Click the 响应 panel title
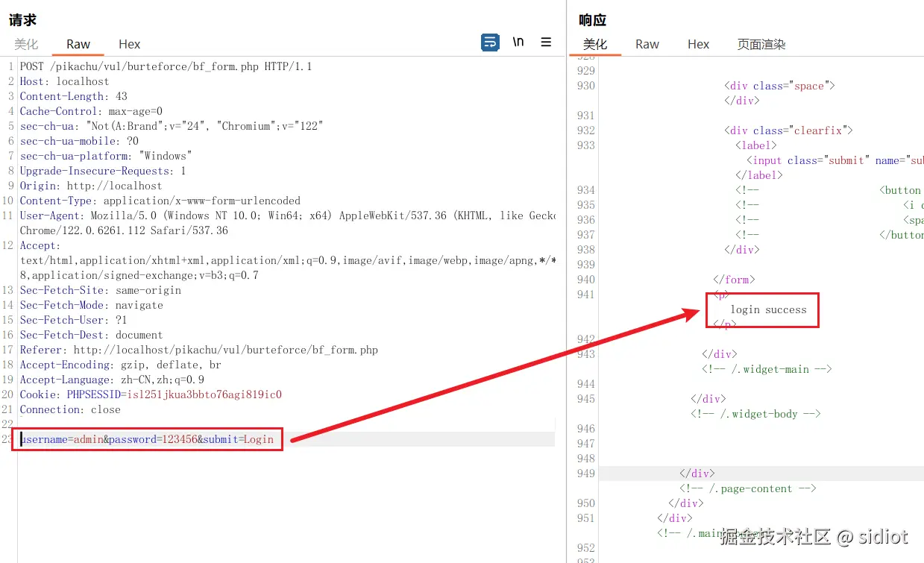 [x=593, y=20]
